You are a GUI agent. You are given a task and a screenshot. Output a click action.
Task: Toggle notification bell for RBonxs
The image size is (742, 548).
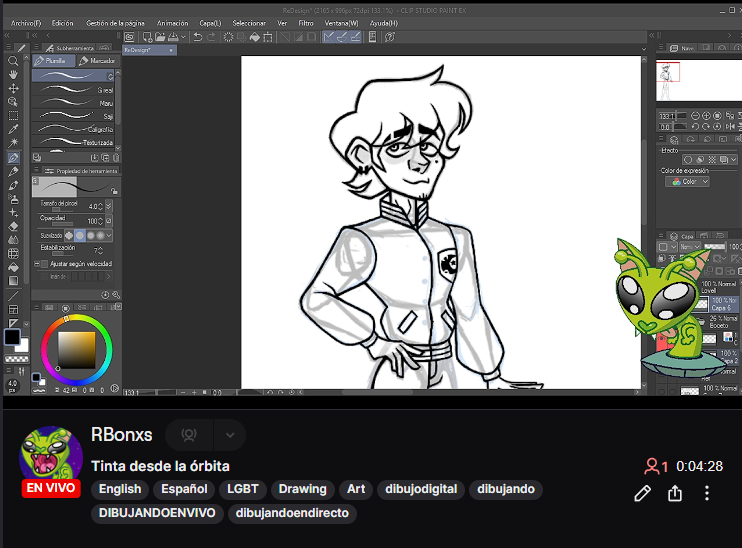click(189, 435)
